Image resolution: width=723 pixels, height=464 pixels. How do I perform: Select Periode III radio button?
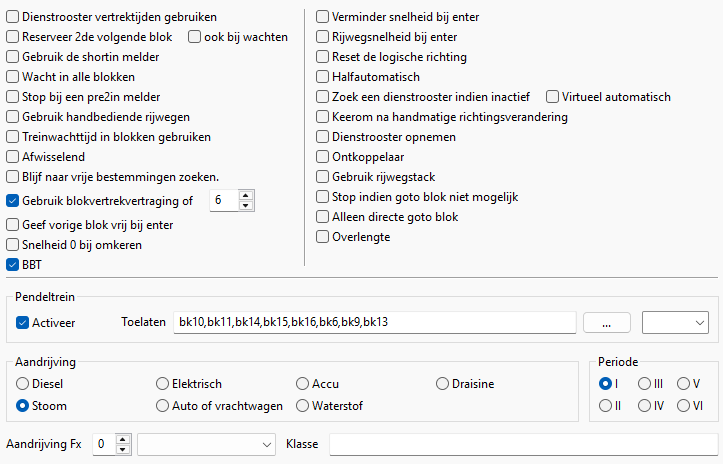(643, 384)
